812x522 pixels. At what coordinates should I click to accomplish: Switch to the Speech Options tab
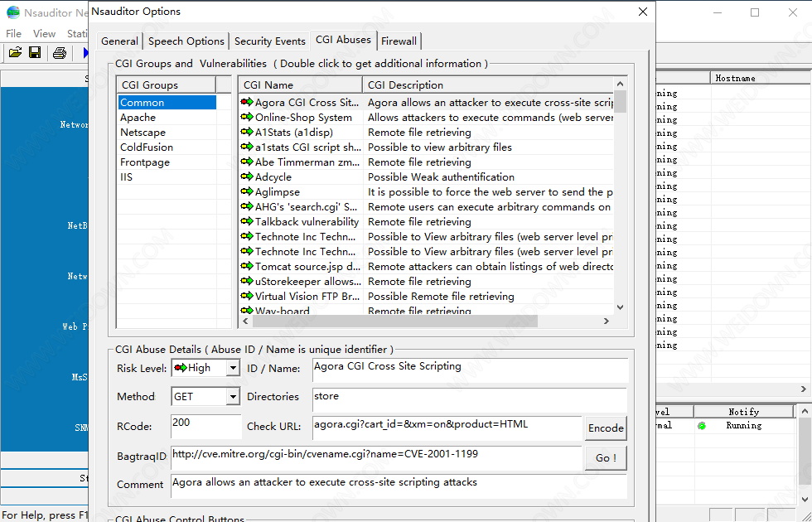click(x=186, y=41)
